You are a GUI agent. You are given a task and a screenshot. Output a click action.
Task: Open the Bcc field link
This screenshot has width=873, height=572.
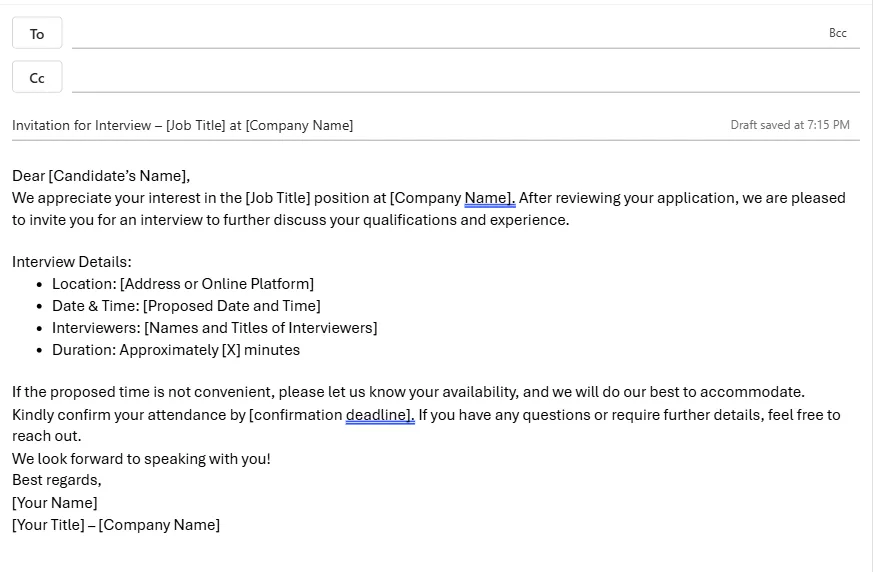point(837,33)
